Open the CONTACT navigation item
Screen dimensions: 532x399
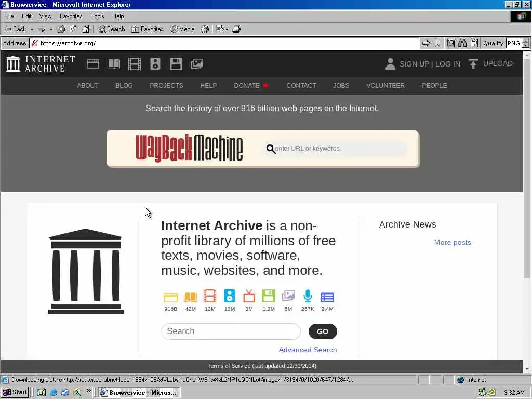pos(301,86)
